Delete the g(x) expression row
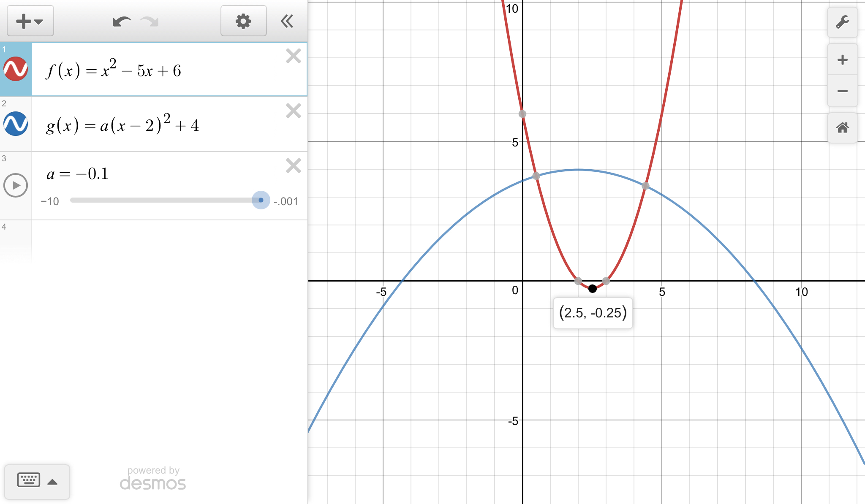 coord(293,111)
